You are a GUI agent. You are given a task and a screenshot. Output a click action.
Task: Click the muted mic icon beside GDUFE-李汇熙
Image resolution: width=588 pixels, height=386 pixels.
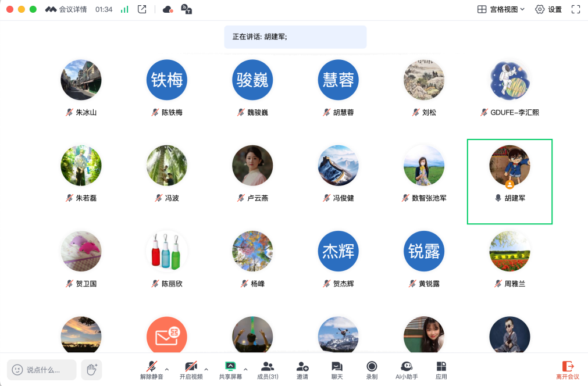tap(484, 112)
